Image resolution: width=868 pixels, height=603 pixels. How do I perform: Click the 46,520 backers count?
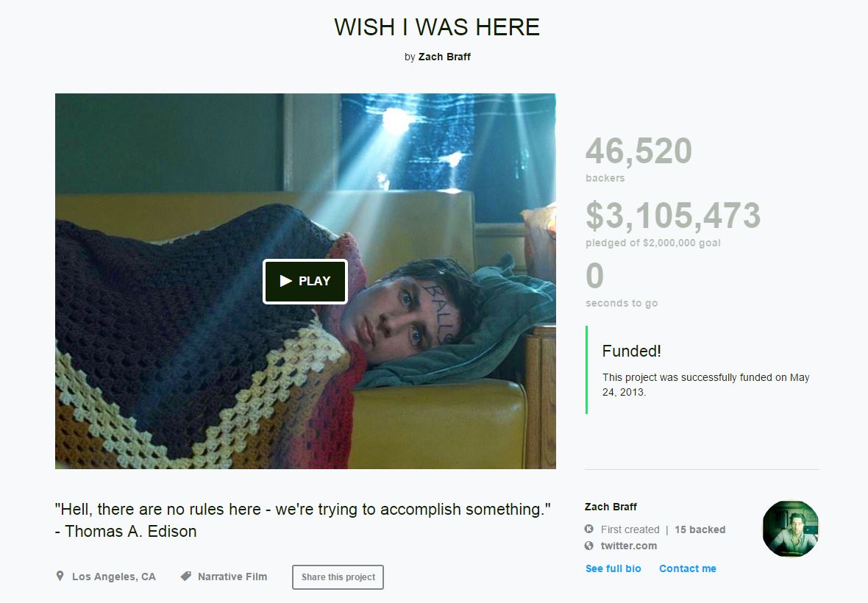tap(638, 151)
